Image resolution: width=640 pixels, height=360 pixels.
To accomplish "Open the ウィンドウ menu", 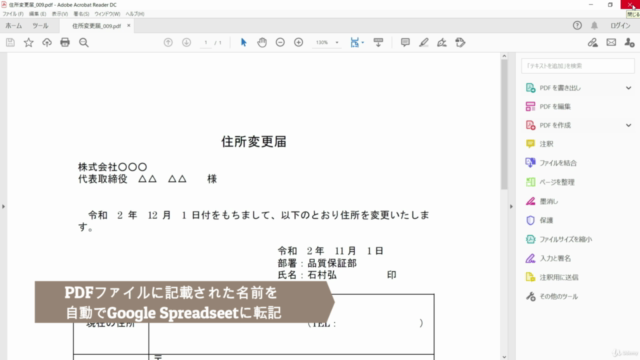I will (x=107, y=14).
